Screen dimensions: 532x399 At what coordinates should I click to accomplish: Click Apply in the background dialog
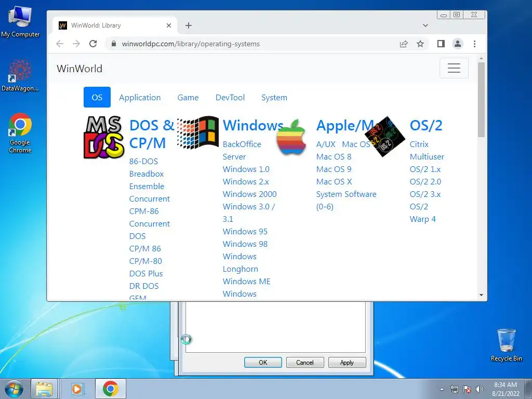coord(347,362)
